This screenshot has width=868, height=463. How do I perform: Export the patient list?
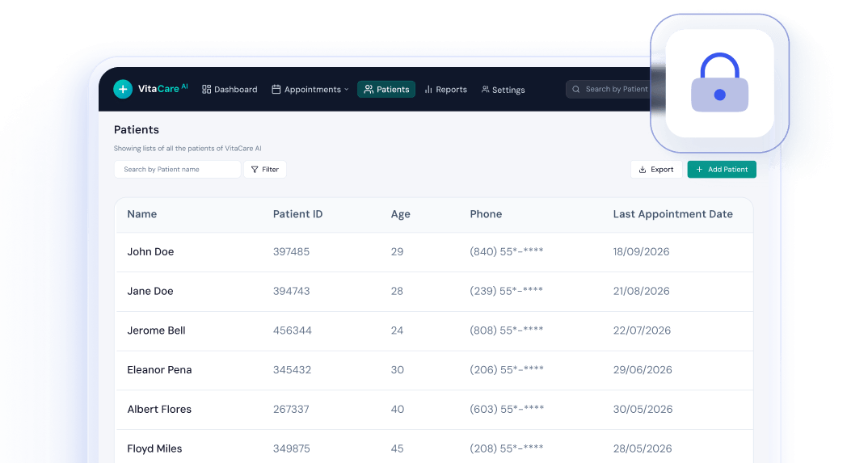pos(656,169)
